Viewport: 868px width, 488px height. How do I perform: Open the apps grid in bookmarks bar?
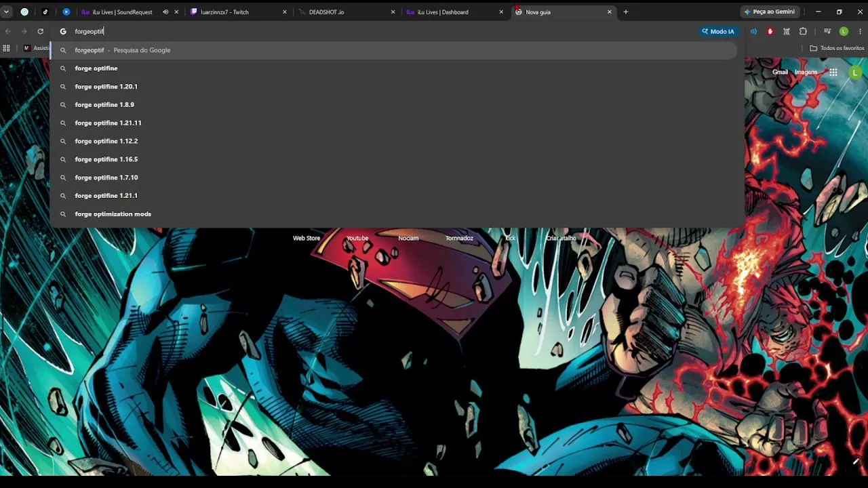[6, 48]
